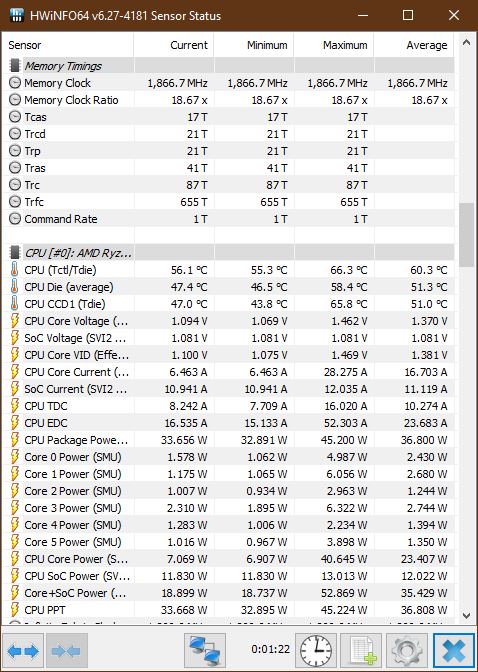Click the Minimum column header

click(254, 45)
